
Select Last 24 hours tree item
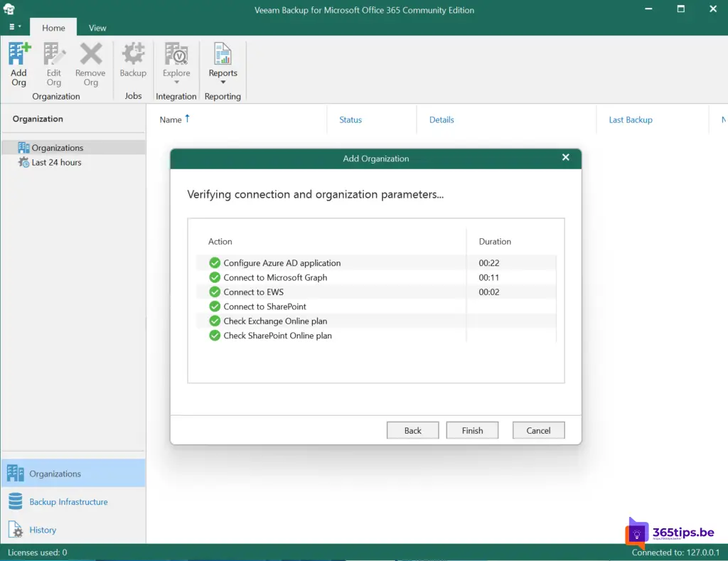coord(56,162)
